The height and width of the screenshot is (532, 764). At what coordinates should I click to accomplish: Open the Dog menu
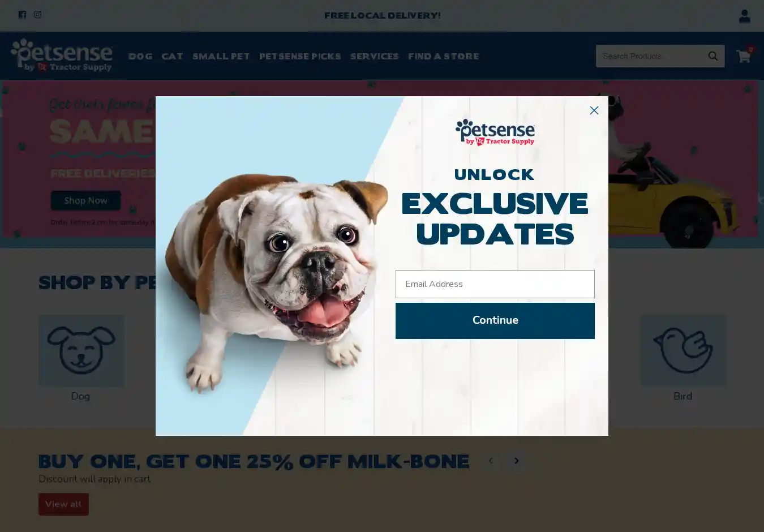tap(140, 56)
